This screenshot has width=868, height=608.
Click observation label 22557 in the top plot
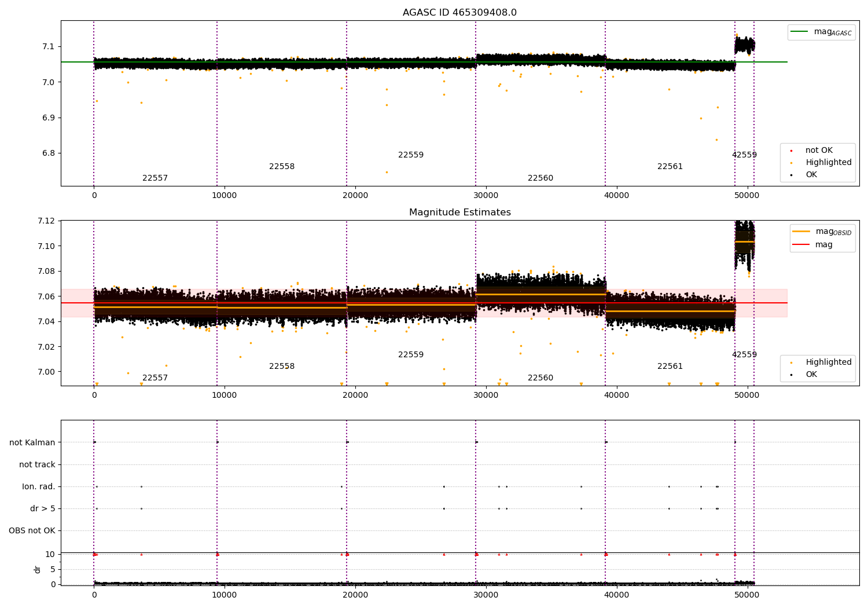(155, 178)
